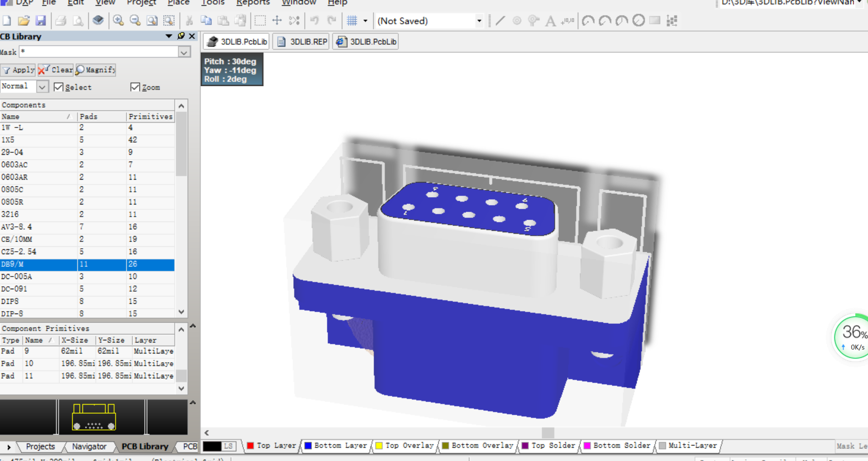The image size is (868, 461).
Task: Select the Place Full Circle tool
Action: (x=639, y=20)
